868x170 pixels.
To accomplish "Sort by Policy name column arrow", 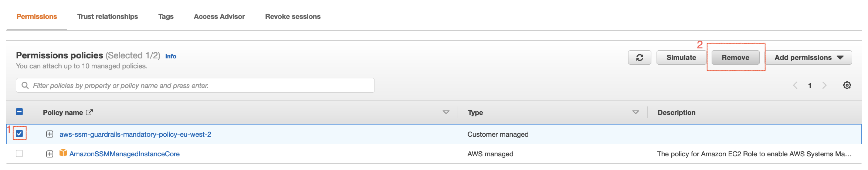I will tap(446, 112).
